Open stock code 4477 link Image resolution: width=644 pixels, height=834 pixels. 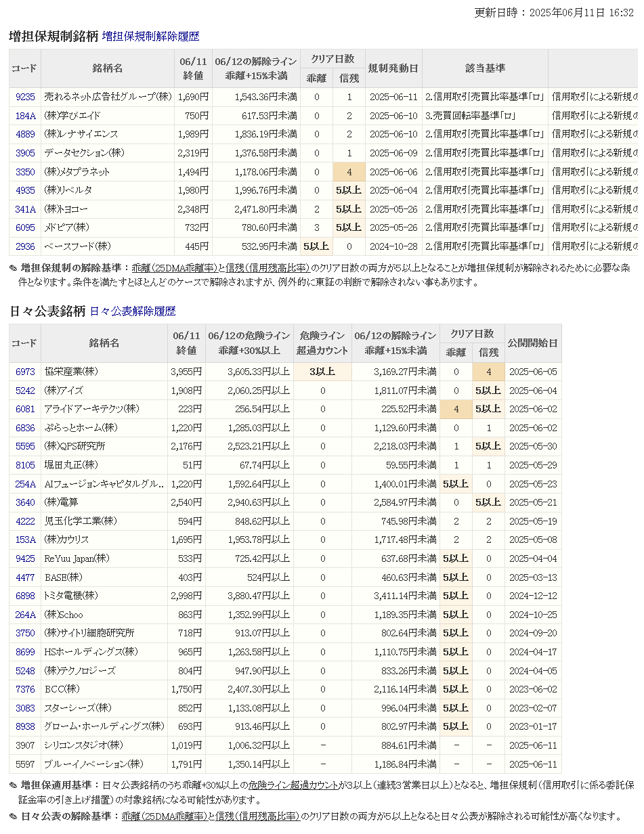tap(25, 577)
